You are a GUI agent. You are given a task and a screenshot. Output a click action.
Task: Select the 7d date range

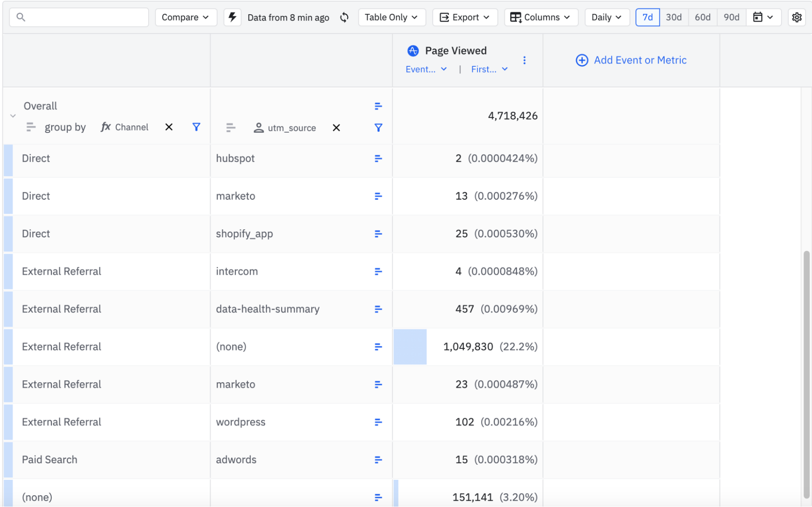tap(647, 17)
